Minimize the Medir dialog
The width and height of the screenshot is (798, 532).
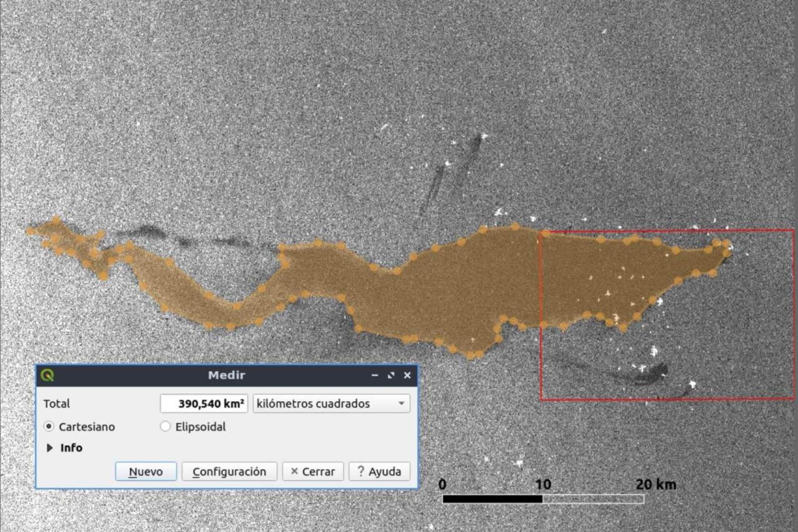(375, 375)
